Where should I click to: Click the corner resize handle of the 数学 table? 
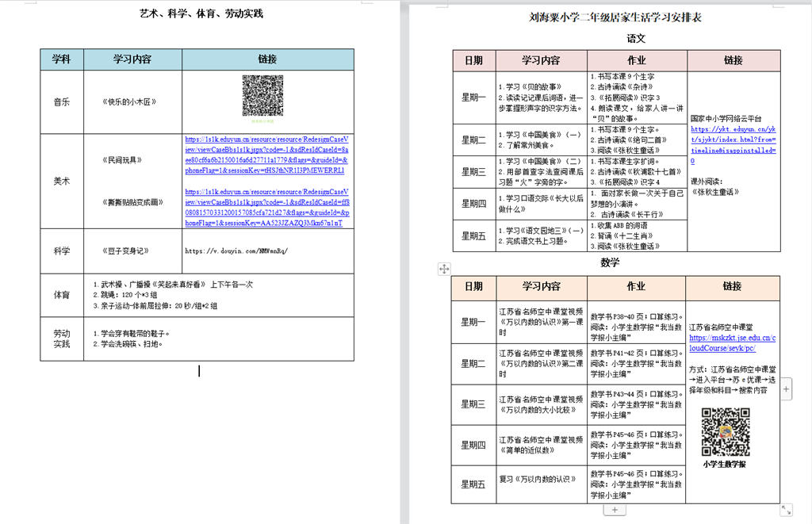786,510
